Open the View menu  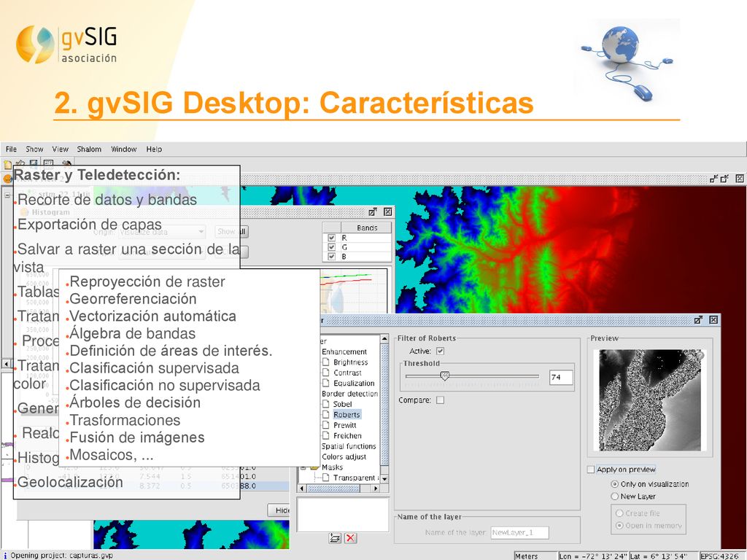60,149
